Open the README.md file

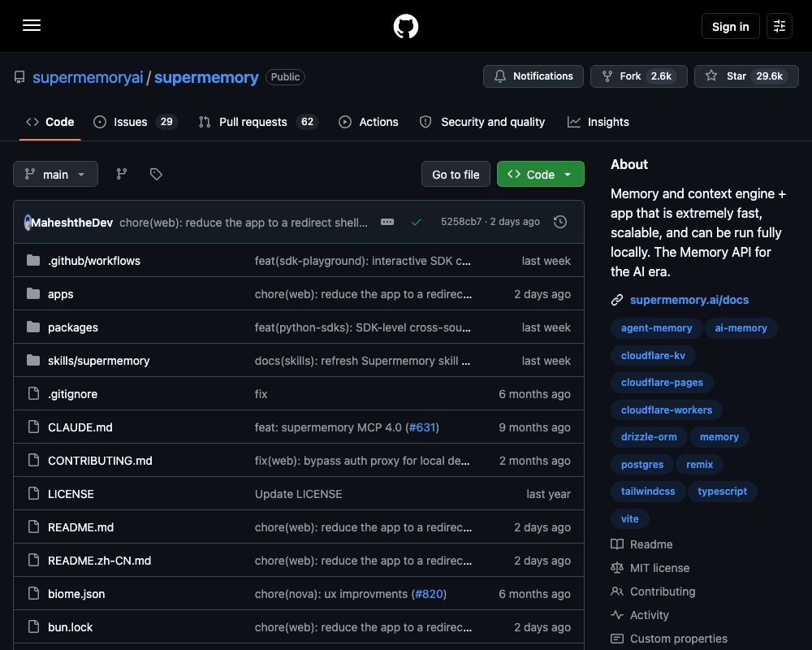coord(80,527)
